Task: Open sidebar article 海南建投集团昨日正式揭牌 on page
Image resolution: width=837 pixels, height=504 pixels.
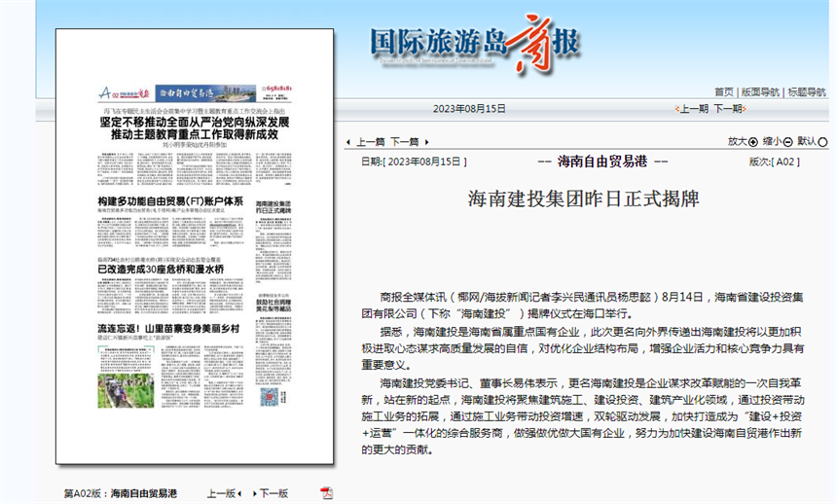Action: point(273,207)
